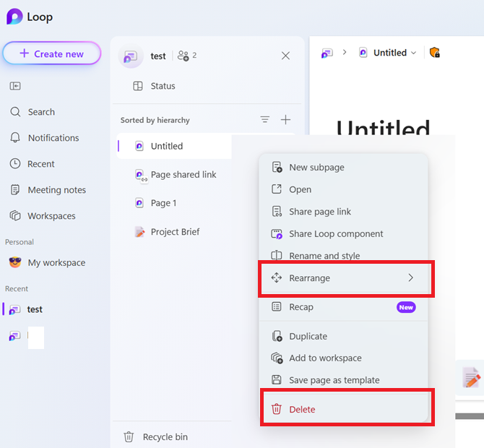
Task: Open Meeting notes in the sidebar
Action: click(x=48, y=189)
